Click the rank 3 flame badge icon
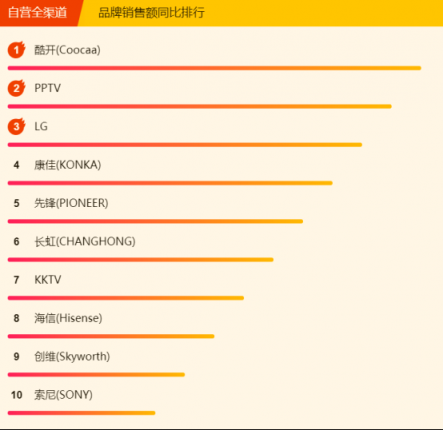443x430 pixels. (x=17, y=127)
